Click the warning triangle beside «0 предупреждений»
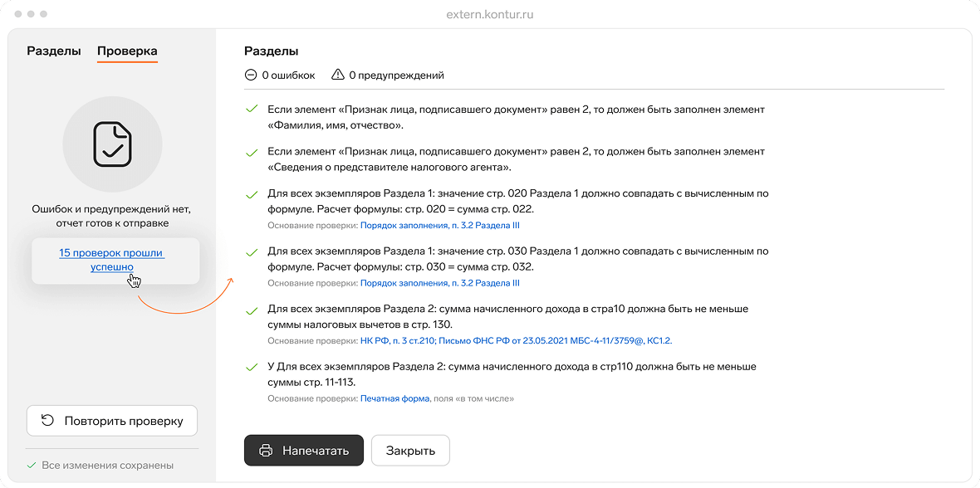This screenshot has width=980, height=488. coord(336,74)
